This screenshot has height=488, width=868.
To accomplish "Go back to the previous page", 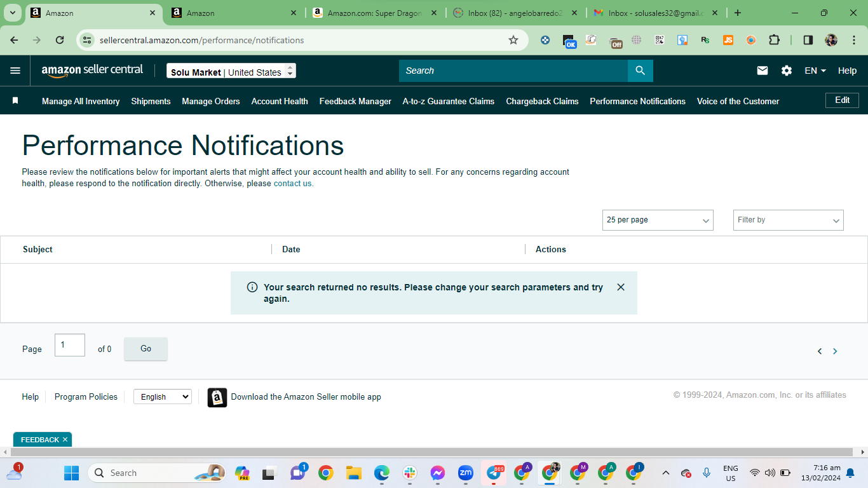I will tap(14, 40).
